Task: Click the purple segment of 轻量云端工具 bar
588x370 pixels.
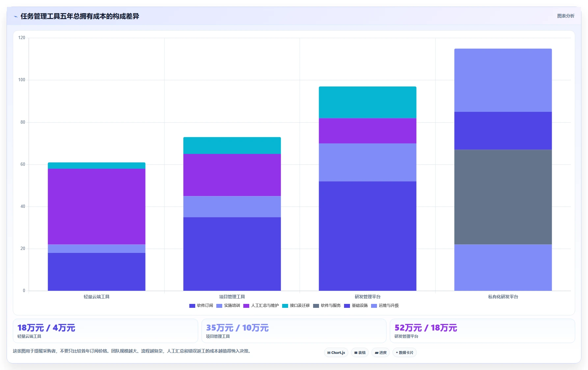Action: coord(96,207)
